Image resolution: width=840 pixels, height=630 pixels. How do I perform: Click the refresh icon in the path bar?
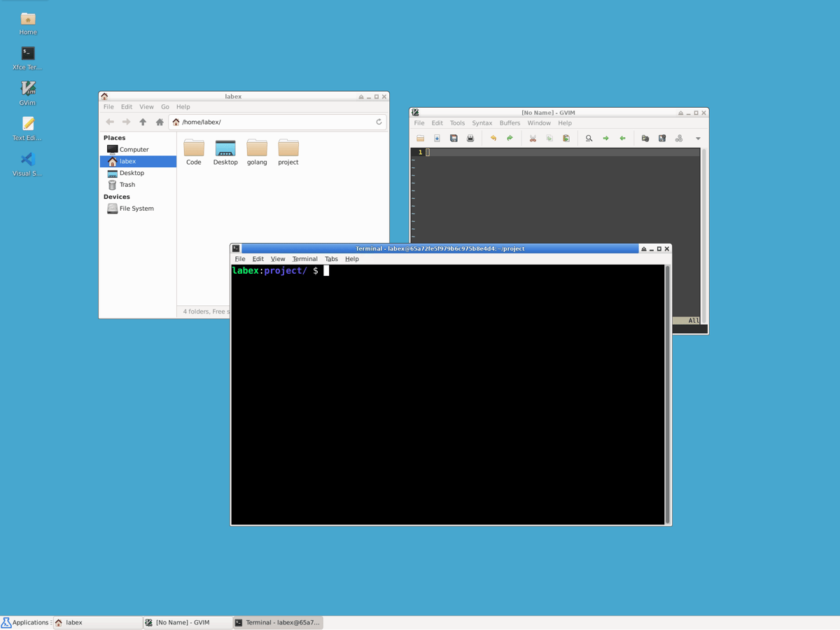pos(378,121)
